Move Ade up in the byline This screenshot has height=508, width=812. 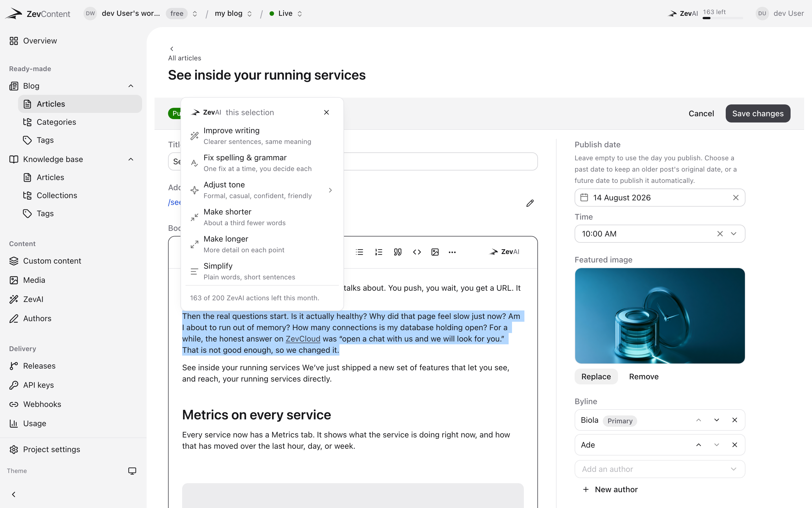click(699, 445)
